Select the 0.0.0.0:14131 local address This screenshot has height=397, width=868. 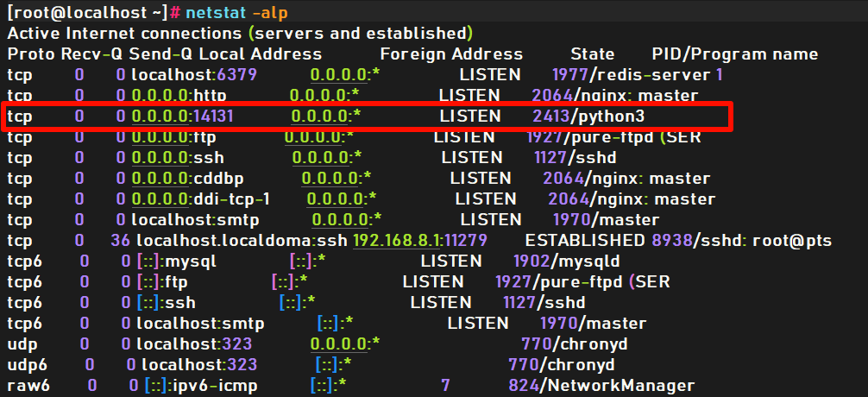(x=182, y=116)
